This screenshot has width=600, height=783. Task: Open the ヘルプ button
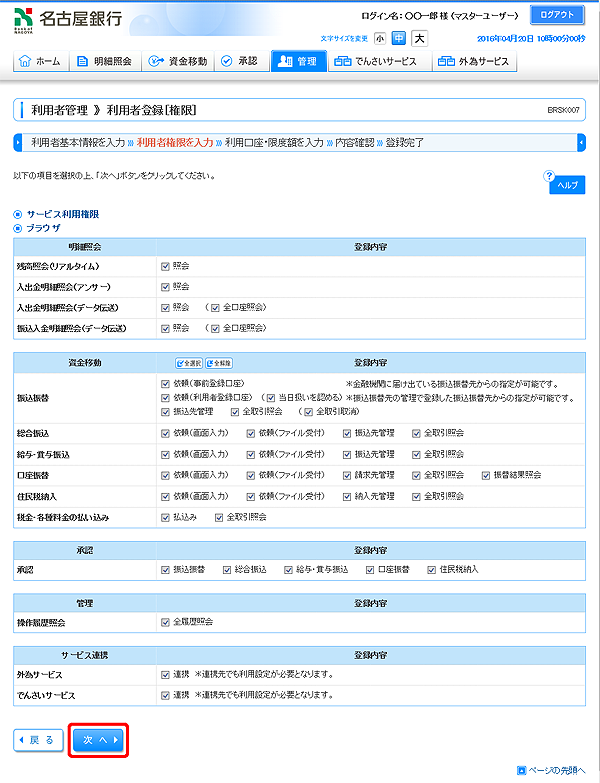click(x=567, y=185)
